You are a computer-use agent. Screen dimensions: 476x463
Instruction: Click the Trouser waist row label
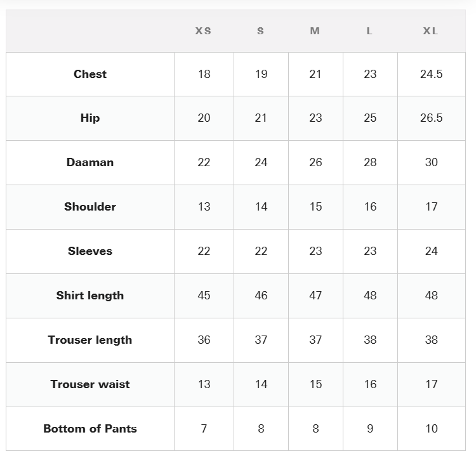[90, 384]
